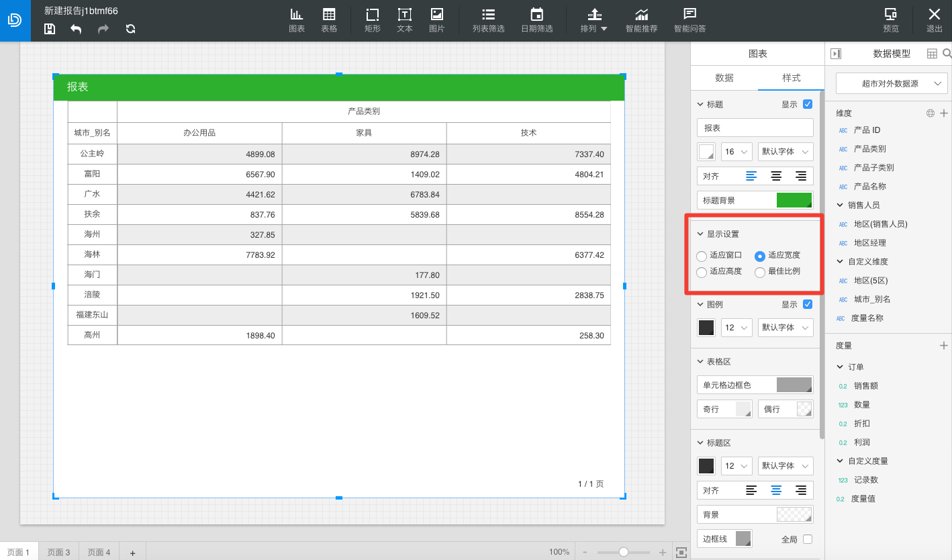Uncheck the 标题 显示 checkbox
The width and height of the screenshot is (952, 560).
(x=808, y=104)
